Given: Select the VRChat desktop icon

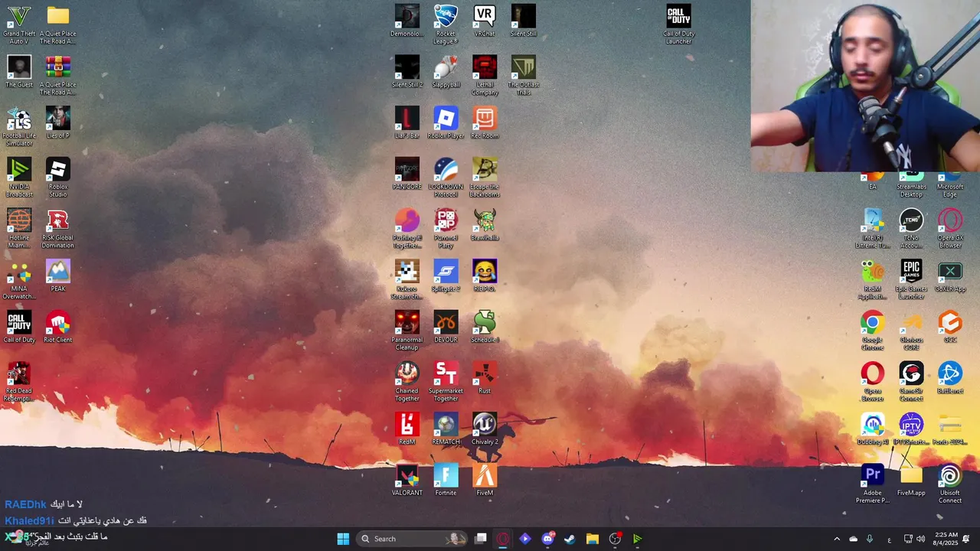Looking at the screenshot, I should [x=485, y=21].
